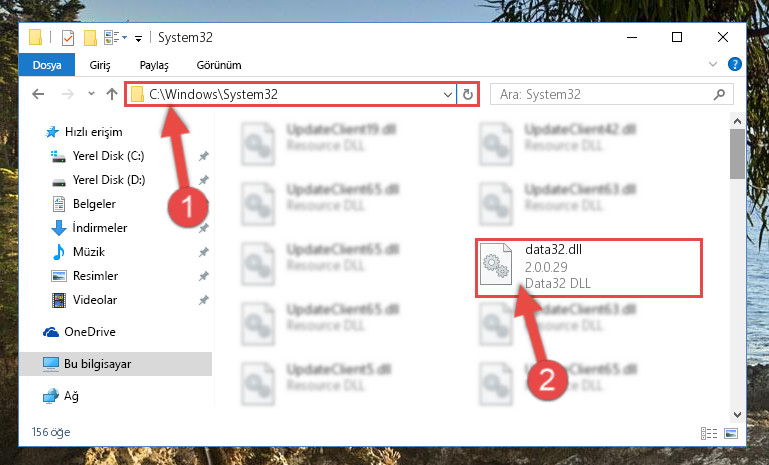The width and height of the screenshot is (769, 465).
Task: Open the Help question mark icon
Action: click(x=734, y=64)
